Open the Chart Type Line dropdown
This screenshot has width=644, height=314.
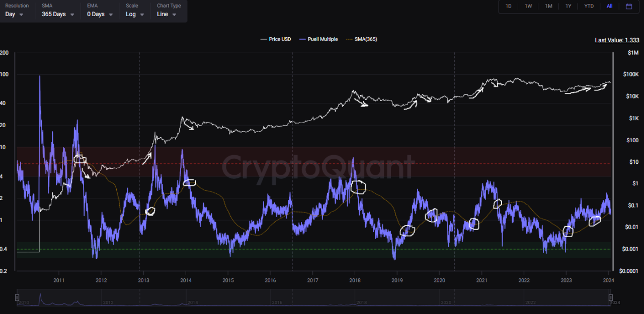tap(166, 14)
